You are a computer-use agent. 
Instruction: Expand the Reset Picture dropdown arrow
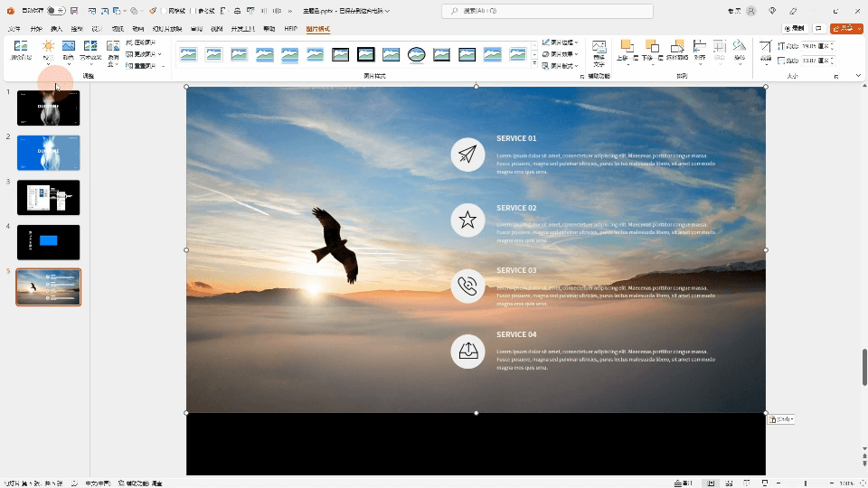(163, 66)
